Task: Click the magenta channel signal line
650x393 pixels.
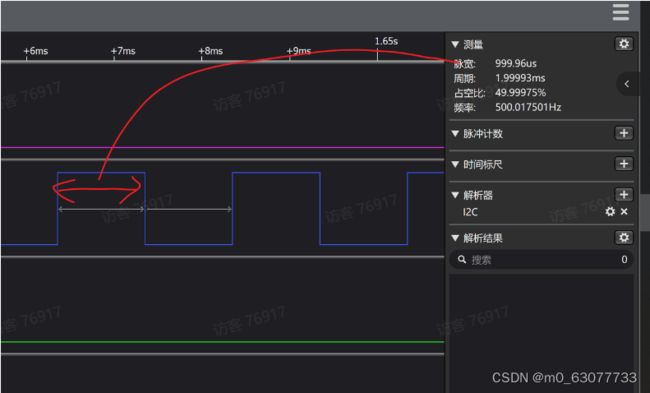Action: 223,147
